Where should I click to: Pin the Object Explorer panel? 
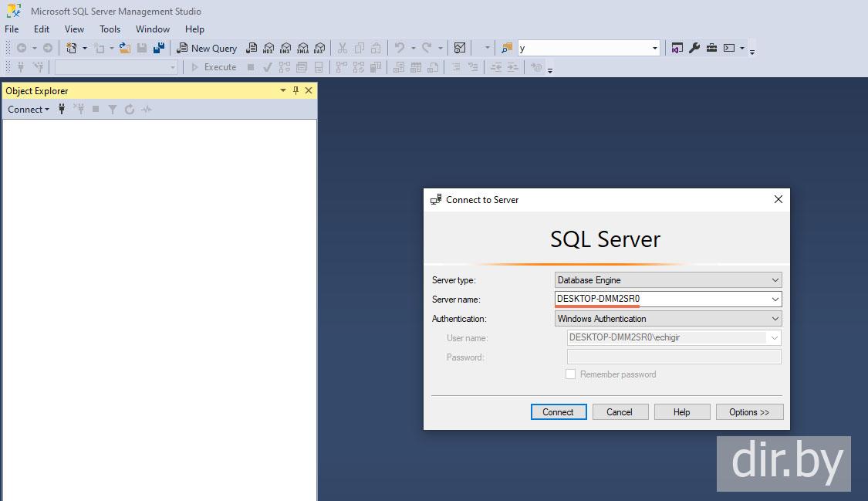(x=296, y=90)
